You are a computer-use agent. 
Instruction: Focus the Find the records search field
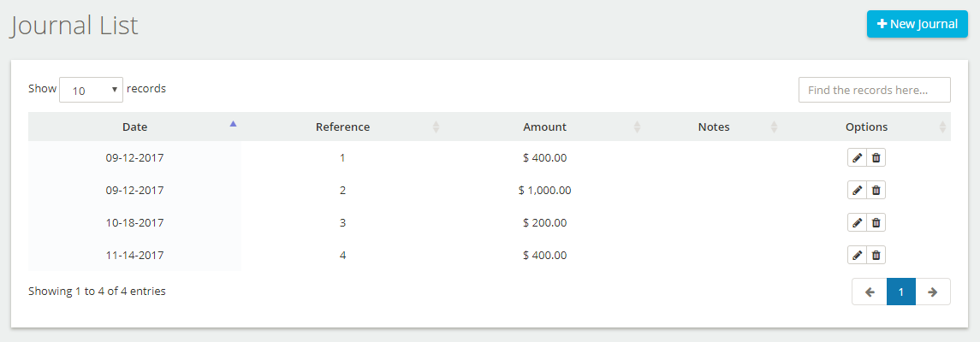875,90
